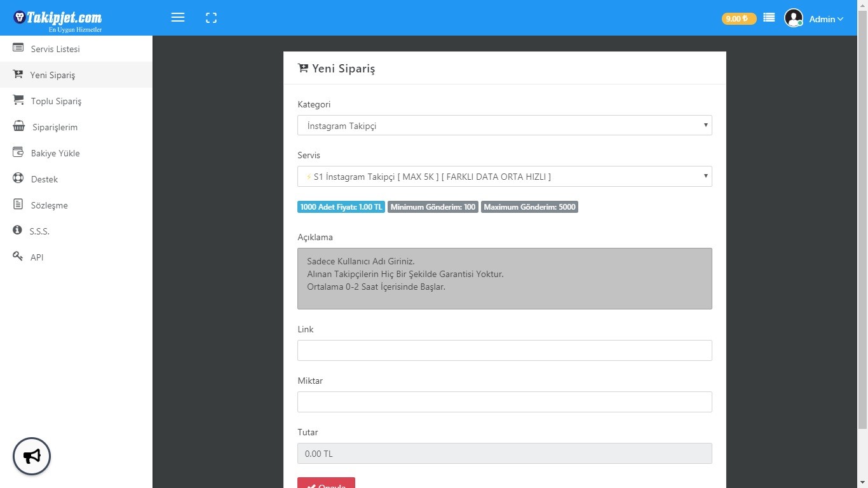Screen dimensions: 868x488
Task: Click into the Link input field
Action: [505, 350]
